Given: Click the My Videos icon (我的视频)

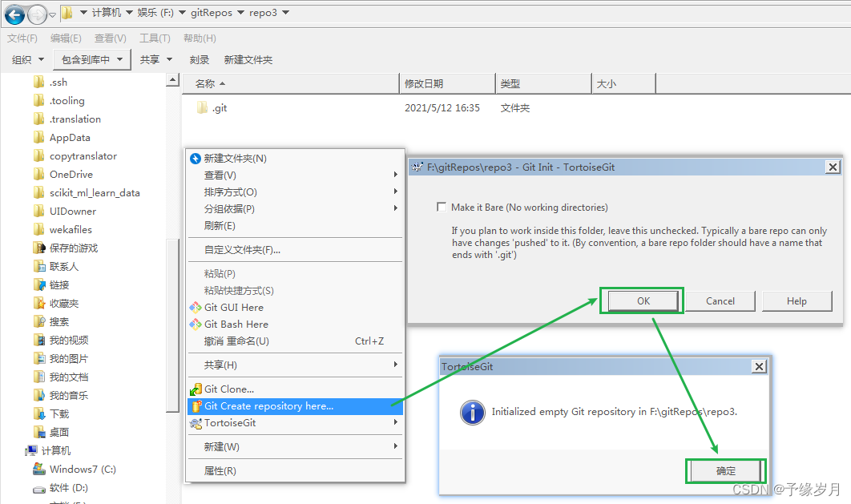Looking at the screenshot, I should (x=39, y=341).
